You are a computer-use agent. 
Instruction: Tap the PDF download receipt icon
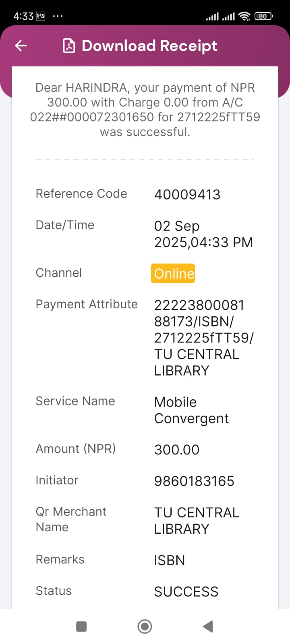point(69,46)
